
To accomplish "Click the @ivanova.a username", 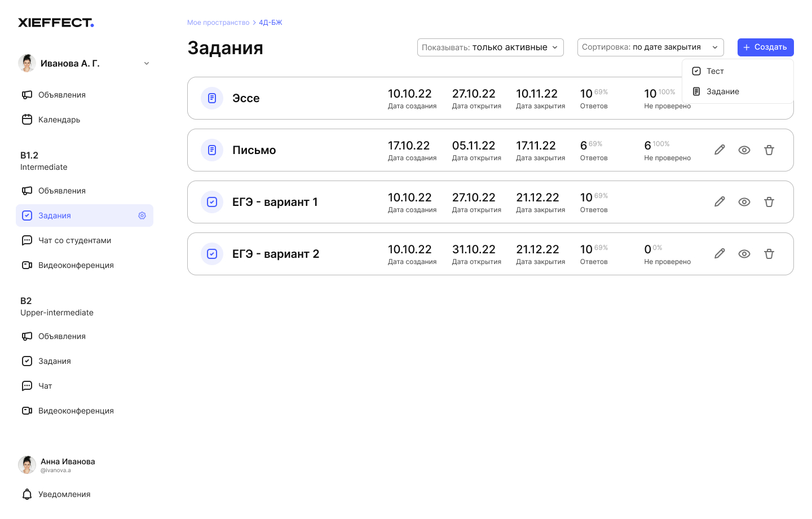I will 56,470.
